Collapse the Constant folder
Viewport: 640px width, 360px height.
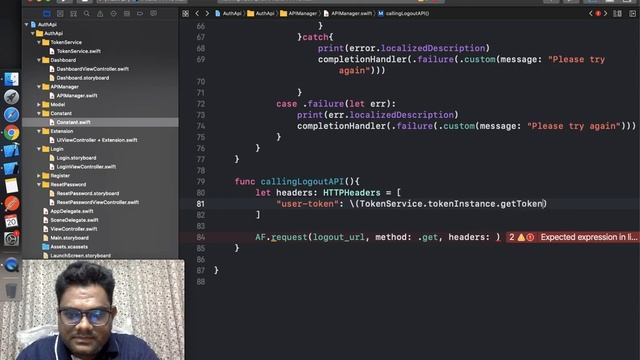click(39, 113)
